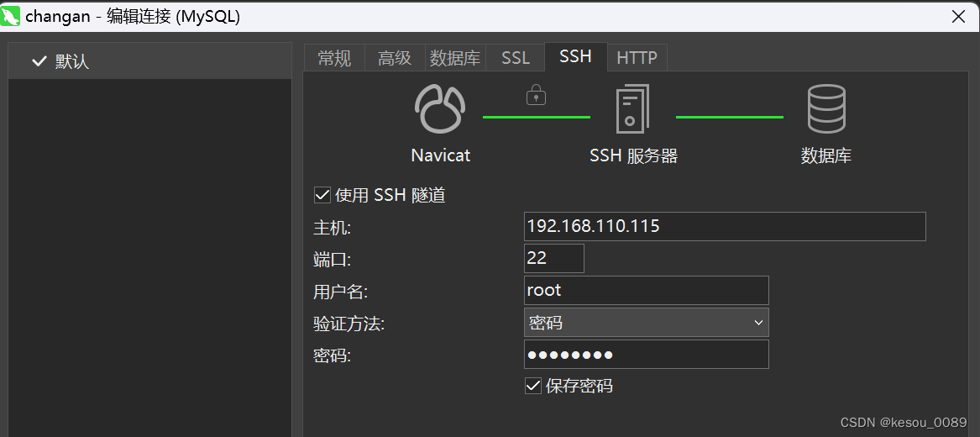Open the 验证方法 dropdown
This screenshot has height=437, width=980.
(x=647, y=323)
